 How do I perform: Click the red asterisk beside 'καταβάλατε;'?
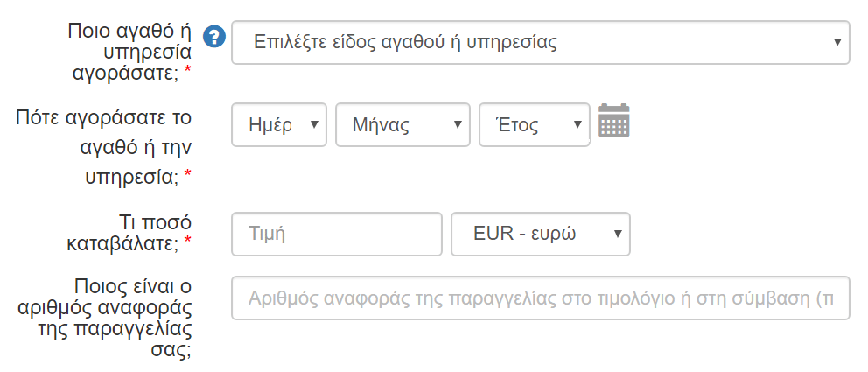pyautogui.click(x=187, y=241)
